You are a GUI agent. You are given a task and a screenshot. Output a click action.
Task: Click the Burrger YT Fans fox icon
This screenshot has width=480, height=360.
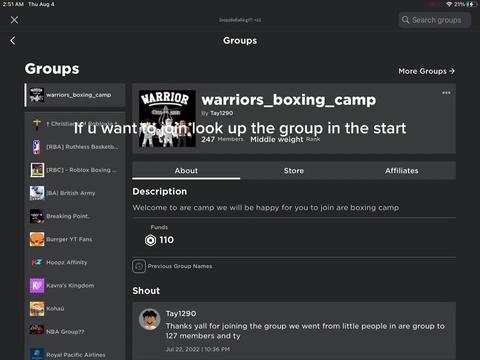coord(37,239)
